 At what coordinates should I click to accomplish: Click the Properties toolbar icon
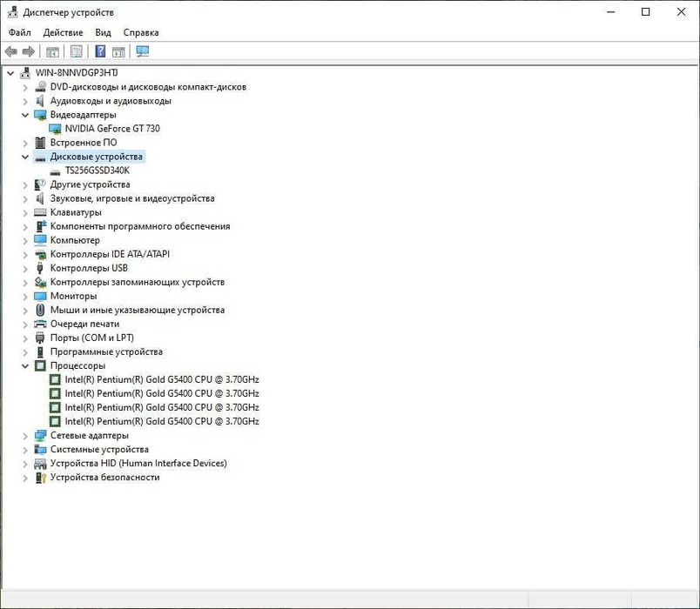click(77, 51)
